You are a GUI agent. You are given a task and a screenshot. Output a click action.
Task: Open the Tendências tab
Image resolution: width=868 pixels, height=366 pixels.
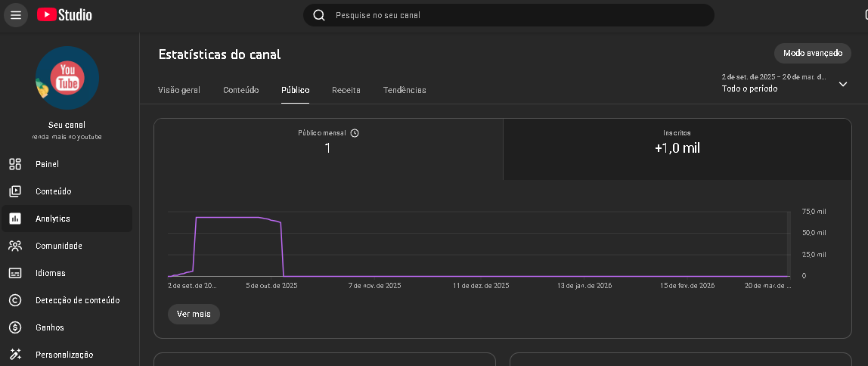pyautogui.click(x=405, y=90)
